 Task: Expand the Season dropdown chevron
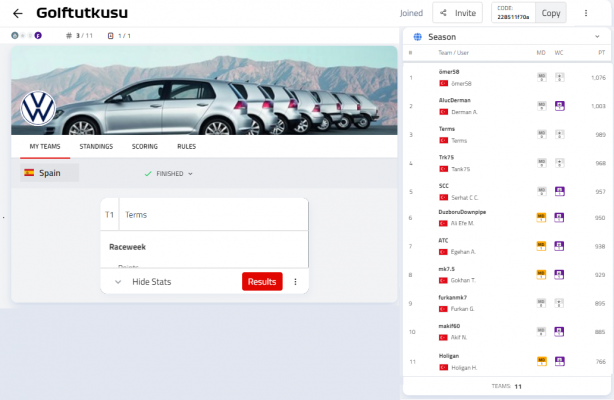coord(597,37)
